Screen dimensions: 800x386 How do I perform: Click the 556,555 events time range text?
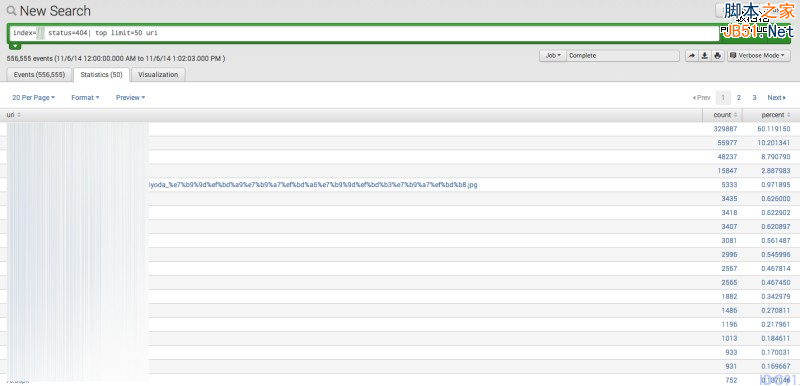(116, 59)
